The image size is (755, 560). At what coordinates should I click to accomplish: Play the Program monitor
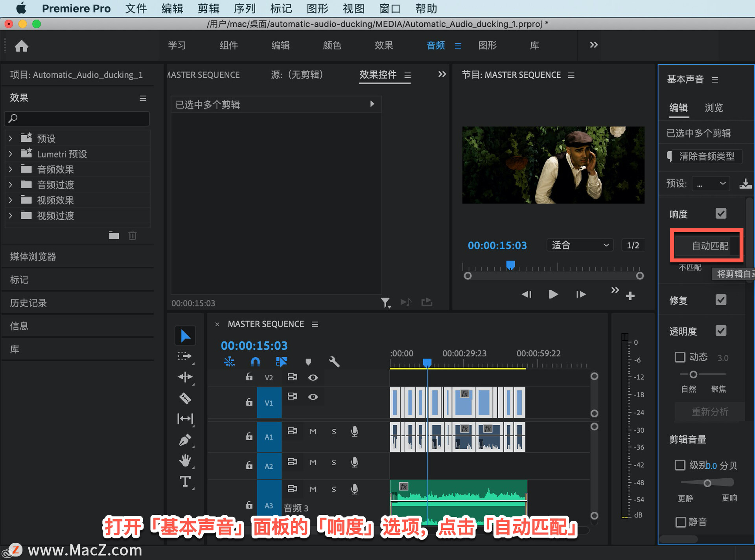click(x=553, y=294)
